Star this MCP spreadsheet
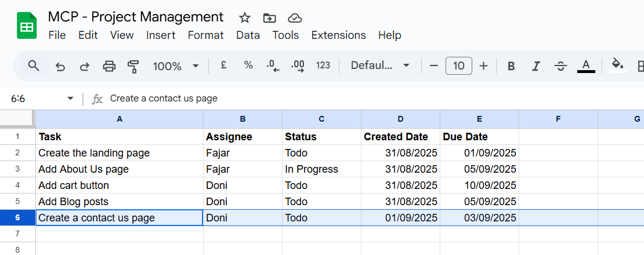The image size is (644, 255). click(245, 17)
